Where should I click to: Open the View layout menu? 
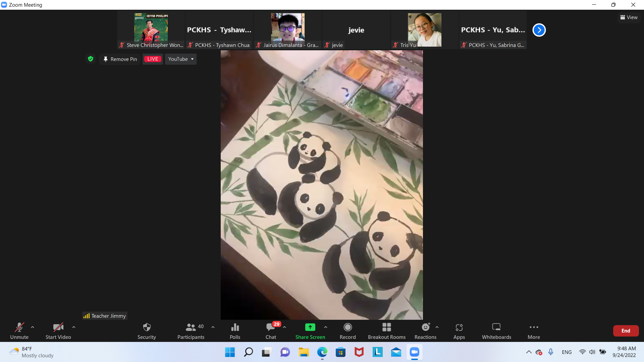(x=629, y=17)
